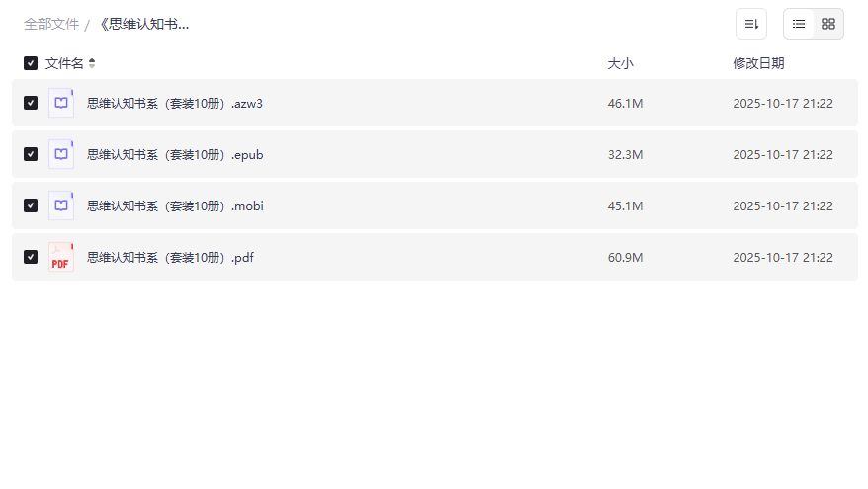Uncheck the epub file checkbox
The height and width of the screenshot is (489, 868).
(x=31, y=154)
